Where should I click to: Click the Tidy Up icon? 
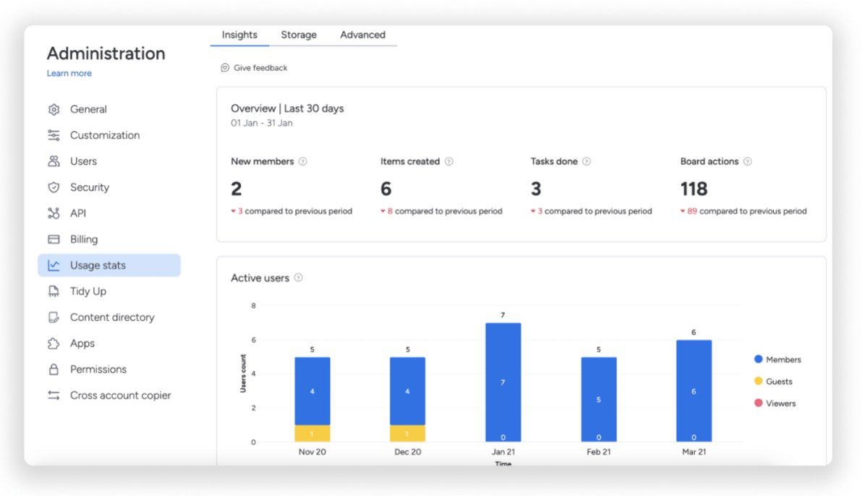click(x=54, y=291)
